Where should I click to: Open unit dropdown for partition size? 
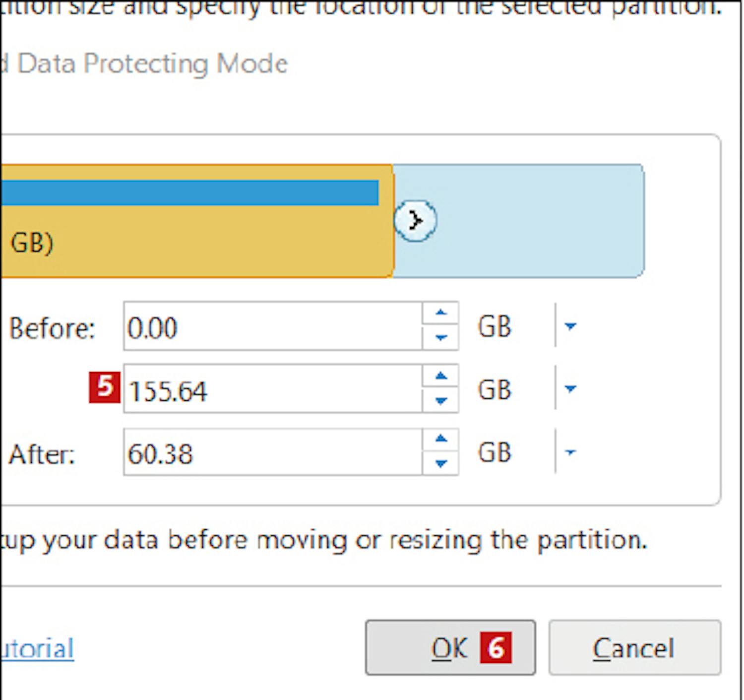click(570, 388)
